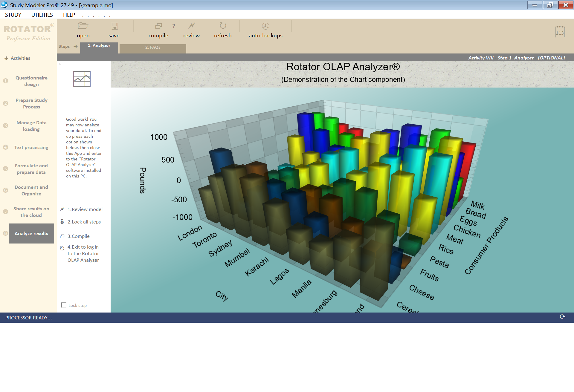Click the small move handle icon above chart icon

pyautogui.click(x=60, y=64)
